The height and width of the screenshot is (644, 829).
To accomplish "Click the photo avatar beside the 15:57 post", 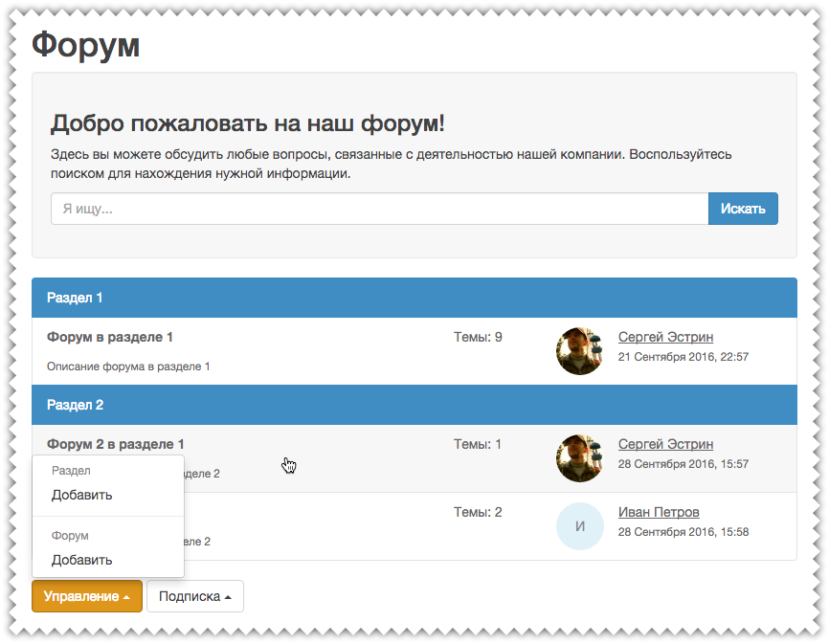I will [579, 457].
